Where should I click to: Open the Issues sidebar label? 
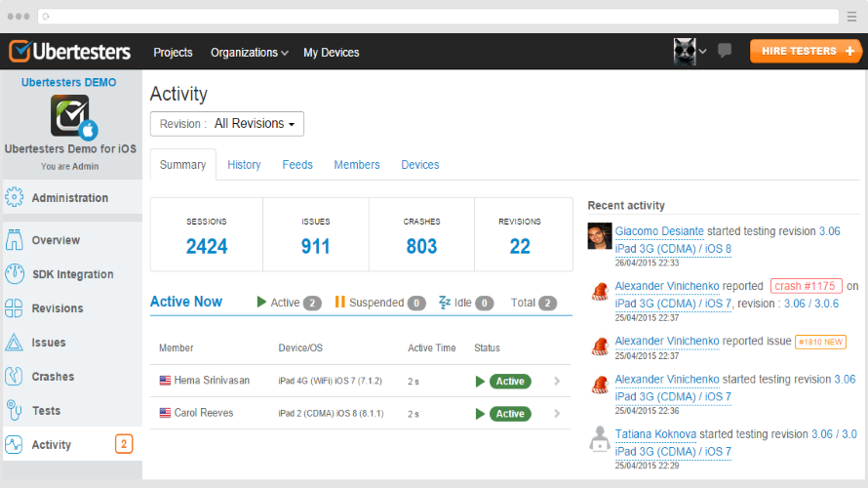click(x=49, y=343)
